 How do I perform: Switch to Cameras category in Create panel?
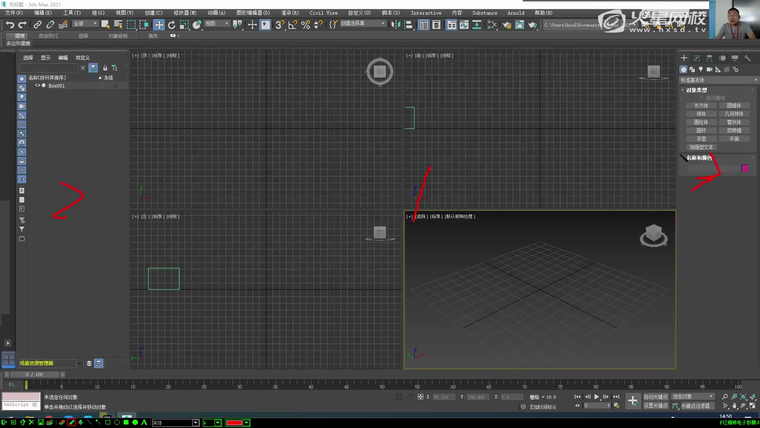710,69
